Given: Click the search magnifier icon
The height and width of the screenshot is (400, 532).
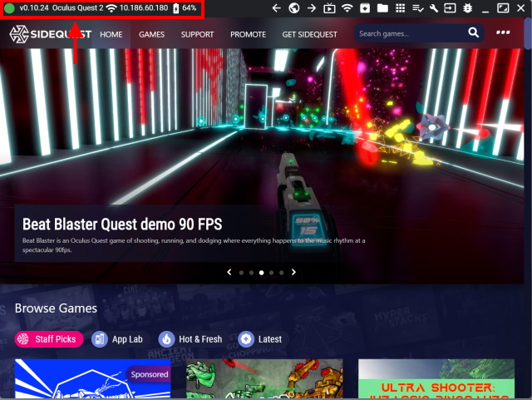Looking at the screenshot, I should pyautogui.click(x=473, y=32).
